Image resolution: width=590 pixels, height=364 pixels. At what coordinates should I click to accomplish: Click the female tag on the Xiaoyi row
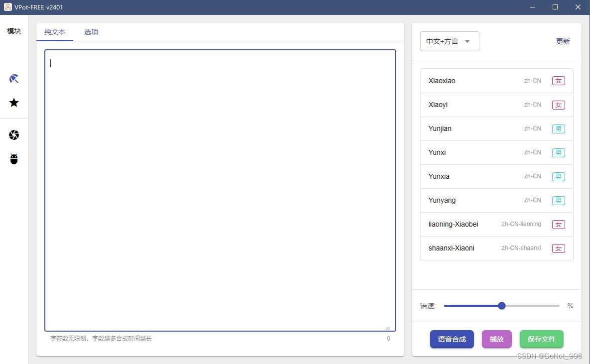[559, 105]
